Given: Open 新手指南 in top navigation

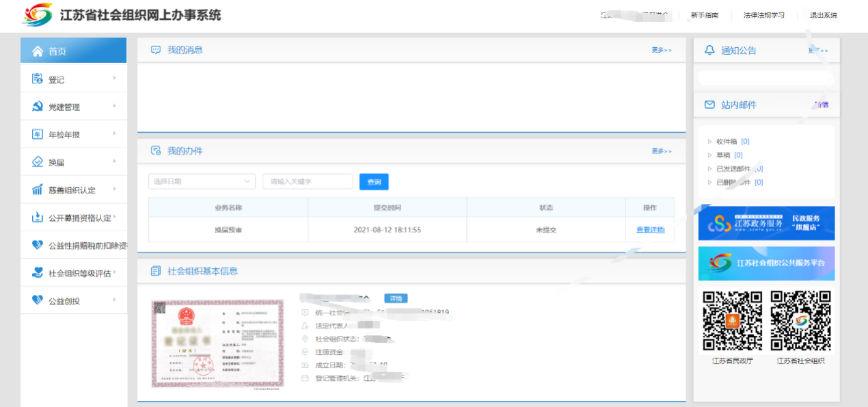Looking at the screenshot, I should point(704,15).
